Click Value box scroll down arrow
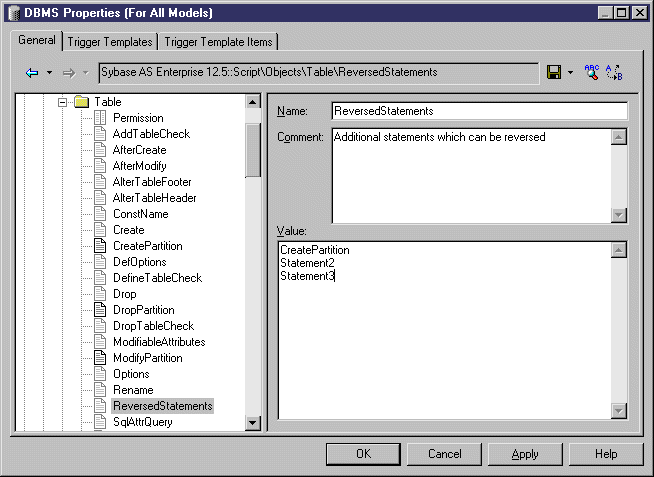Viewport: 654px width, 477px height. point(619,411)
